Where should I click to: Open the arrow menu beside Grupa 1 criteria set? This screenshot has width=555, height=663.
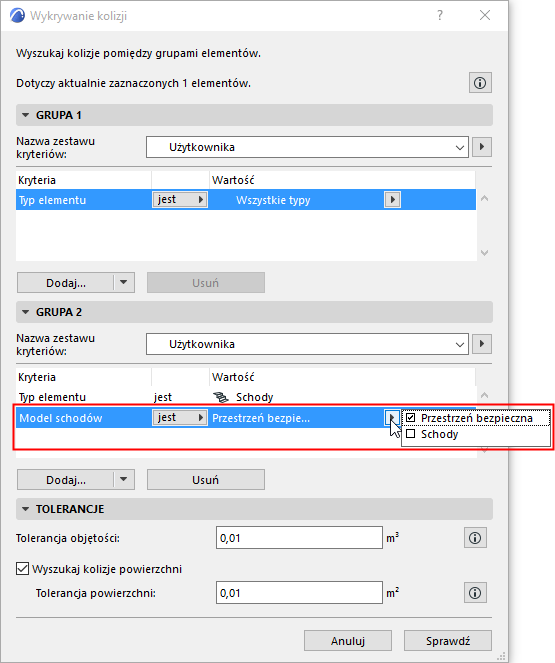481,147
